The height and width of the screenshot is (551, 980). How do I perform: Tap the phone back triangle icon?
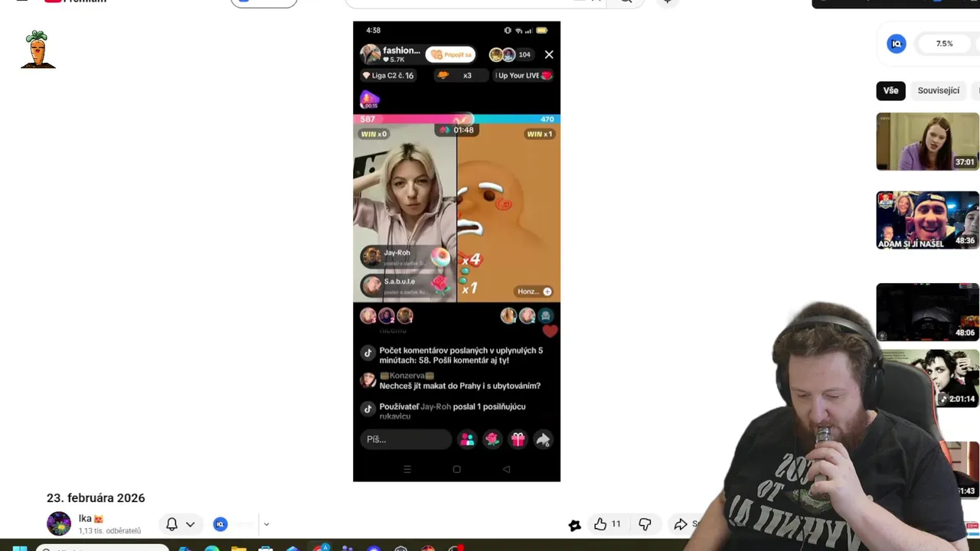pyautogui.click(x=506, y=469)
